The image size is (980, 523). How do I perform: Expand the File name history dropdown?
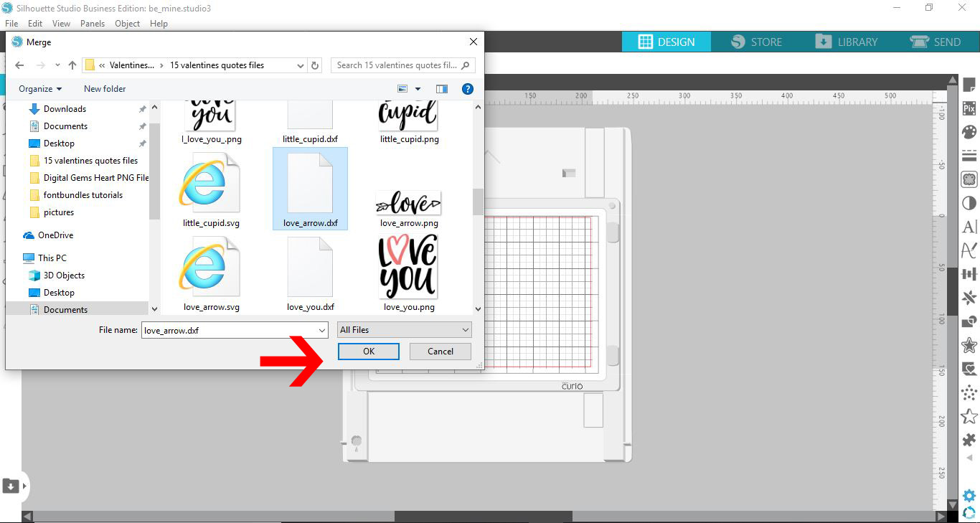(x=321, y=330)
